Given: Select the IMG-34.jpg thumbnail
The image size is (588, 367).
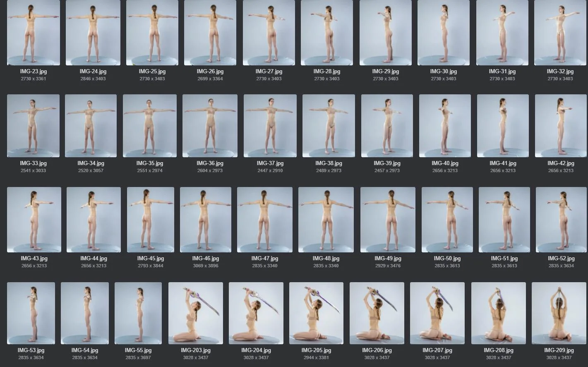Looking at the screenshot, I should (x=91, y=126).
